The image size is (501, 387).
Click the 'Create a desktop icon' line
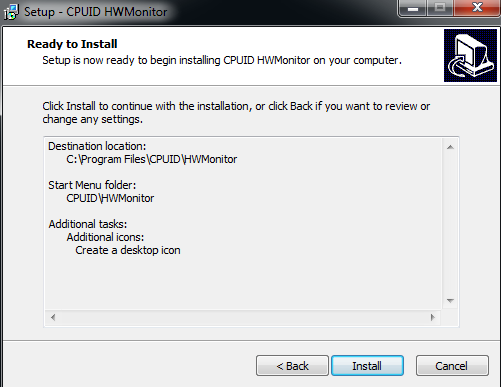pos(128,250)
